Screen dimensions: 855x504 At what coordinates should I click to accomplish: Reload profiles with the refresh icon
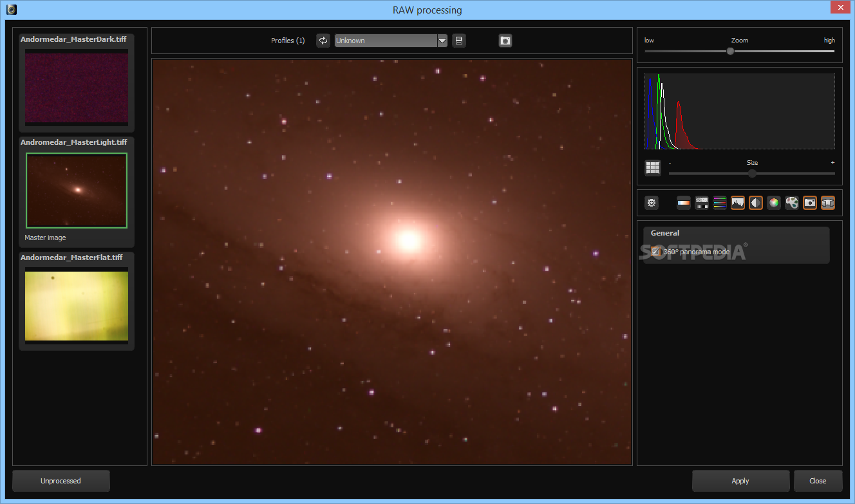tap(323, 41)
